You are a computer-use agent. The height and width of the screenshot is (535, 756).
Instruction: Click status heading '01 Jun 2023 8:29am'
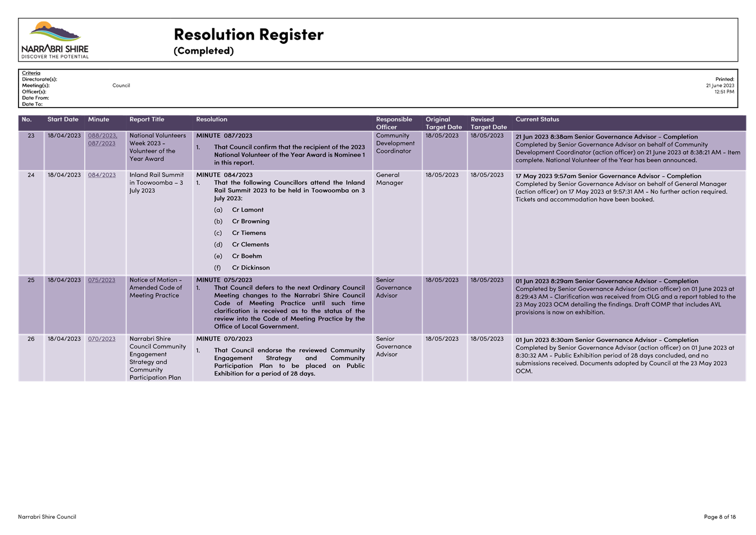tap(607, 281)
